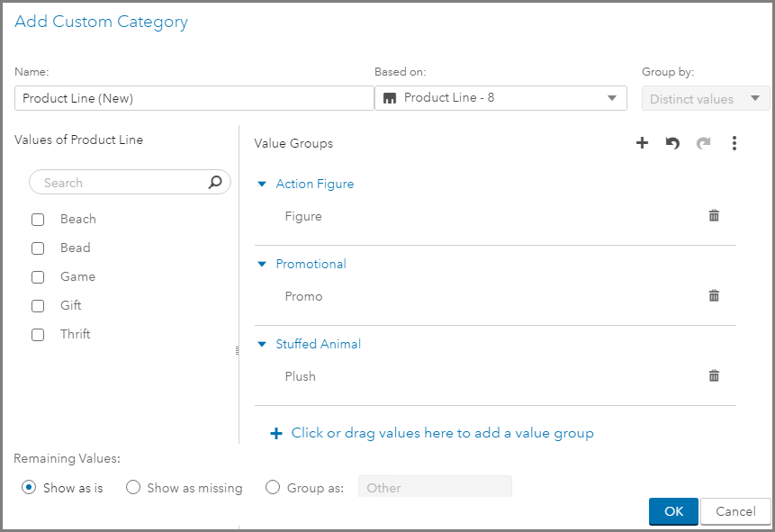Screen dimensions: 775x532
Task: Select the Show as missing radio option
Action: (133, 488)
